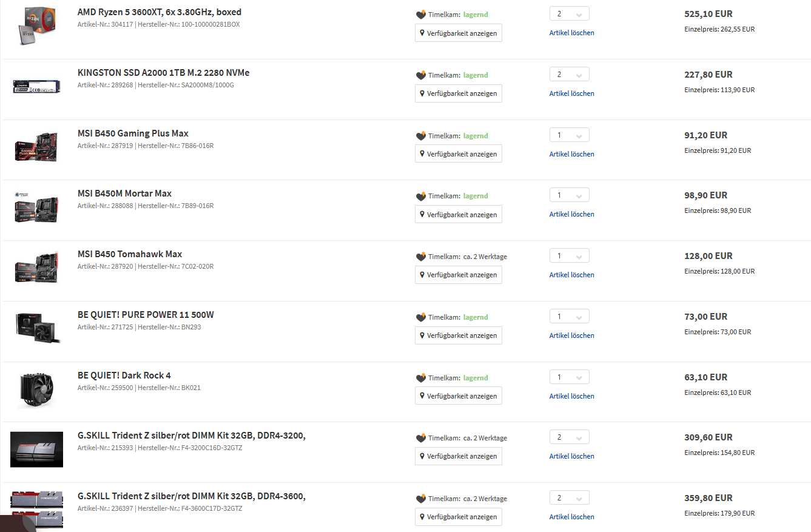Open quantity dropdown for AMD Ryzen 5 3600XT

coord(570,14)
